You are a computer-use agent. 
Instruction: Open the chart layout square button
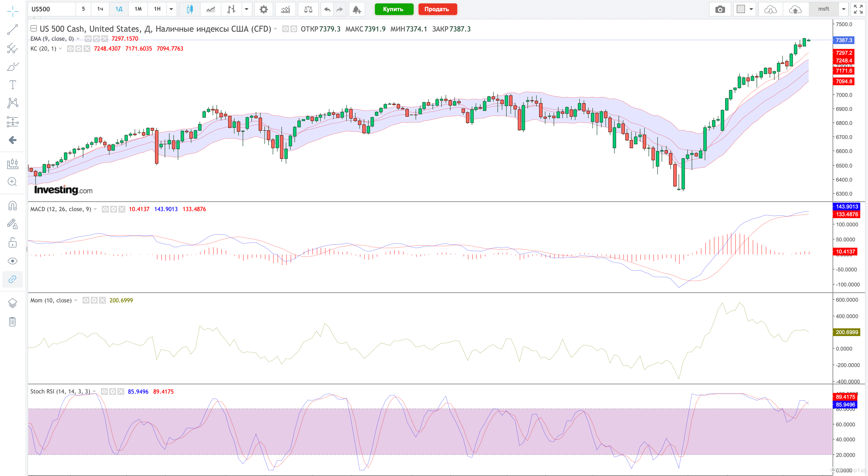[741, 9]
